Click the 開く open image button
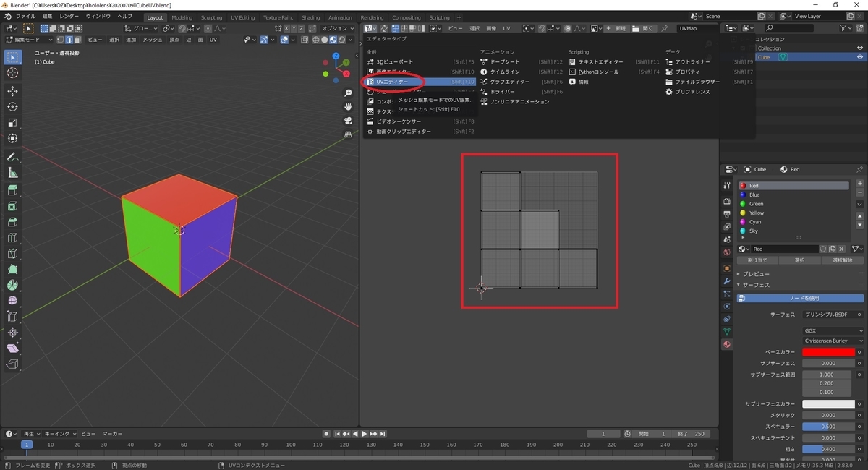This screenshot has width=868, height=470. (x=644, y=28)
